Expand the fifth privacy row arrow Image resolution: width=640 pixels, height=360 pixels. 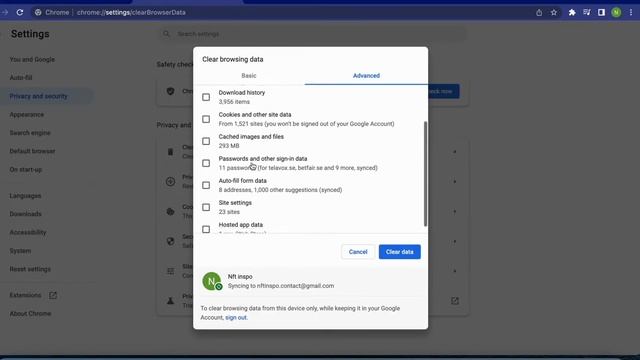pyautogui.click(x=455, y=271)
